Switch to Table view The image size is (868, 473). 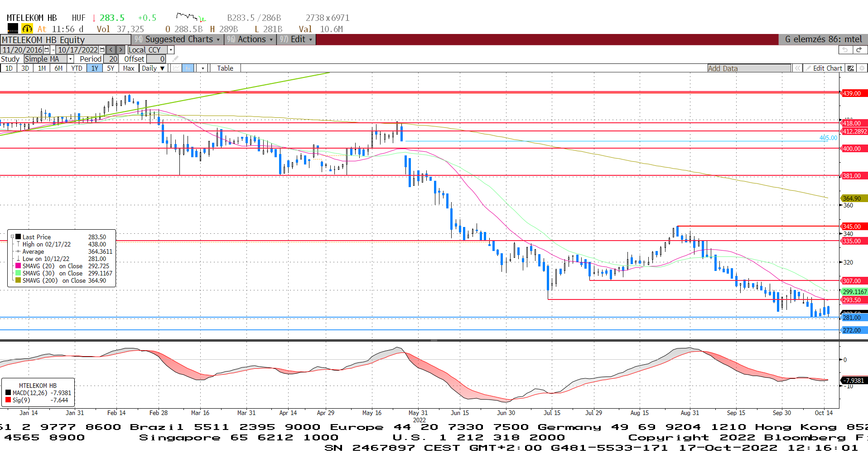(225, 68)
